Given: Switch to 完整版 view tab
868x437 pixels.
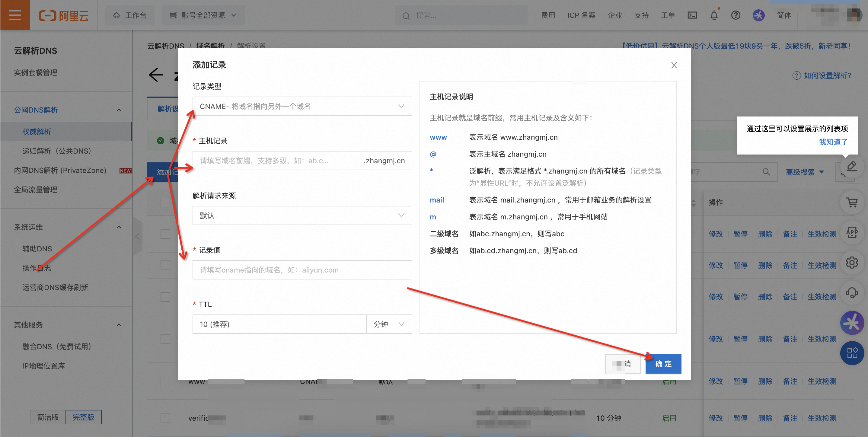Looking at the screenshot, I should tap(83, 417).
